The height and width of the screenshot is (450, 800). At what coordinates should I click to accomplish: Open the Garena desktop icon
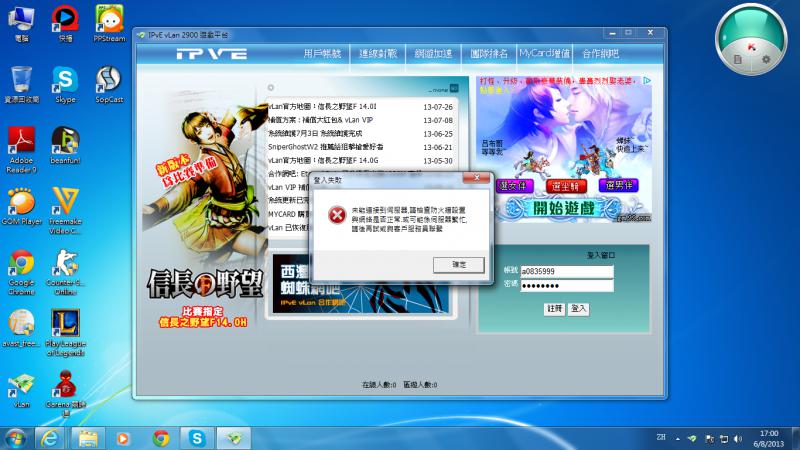pos(65,394)
